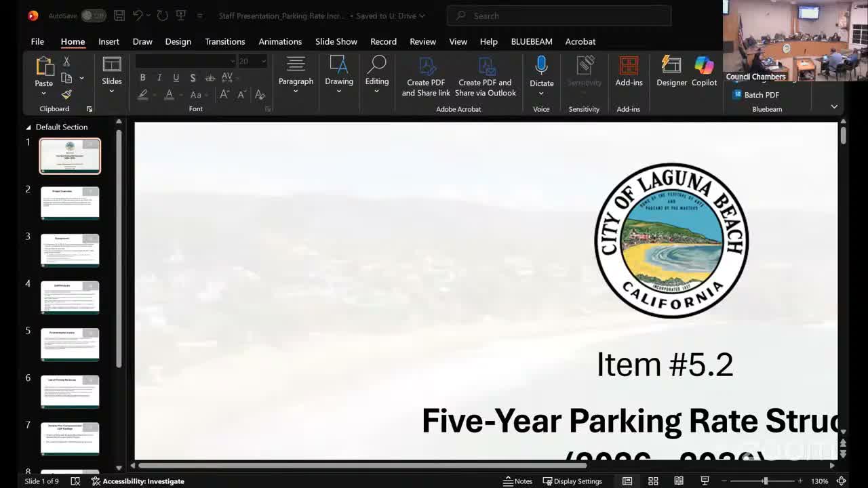Open the Add-ins gallery
The width and height of the screenshot is (868, 488).
629,72
